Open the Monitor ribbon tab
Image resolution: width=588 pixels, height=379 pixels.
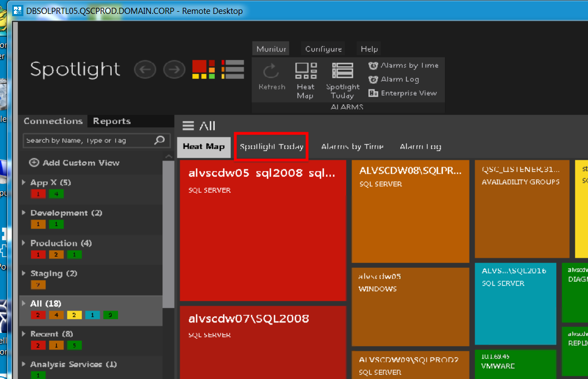(x=271, y=49)
